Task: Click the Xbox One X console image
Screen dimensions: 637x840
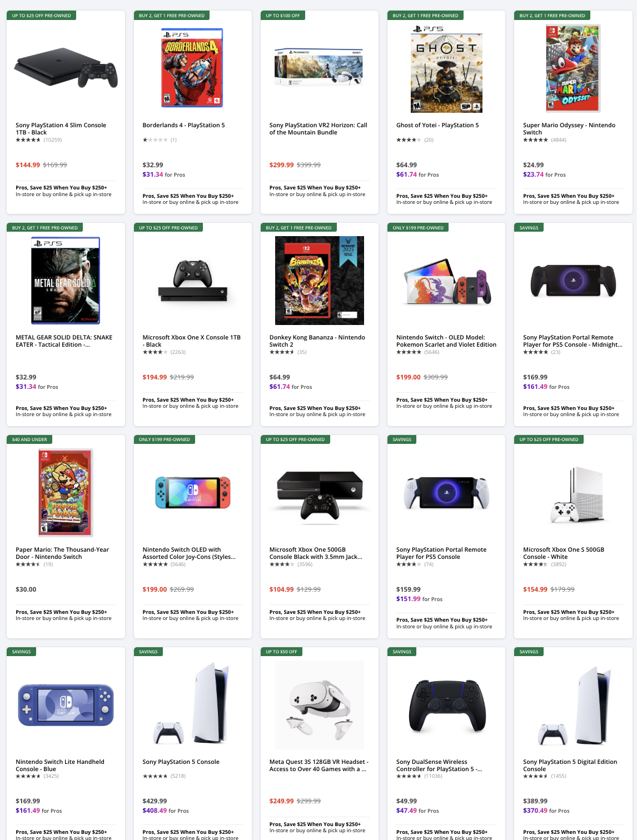Action: coord(192,280)
